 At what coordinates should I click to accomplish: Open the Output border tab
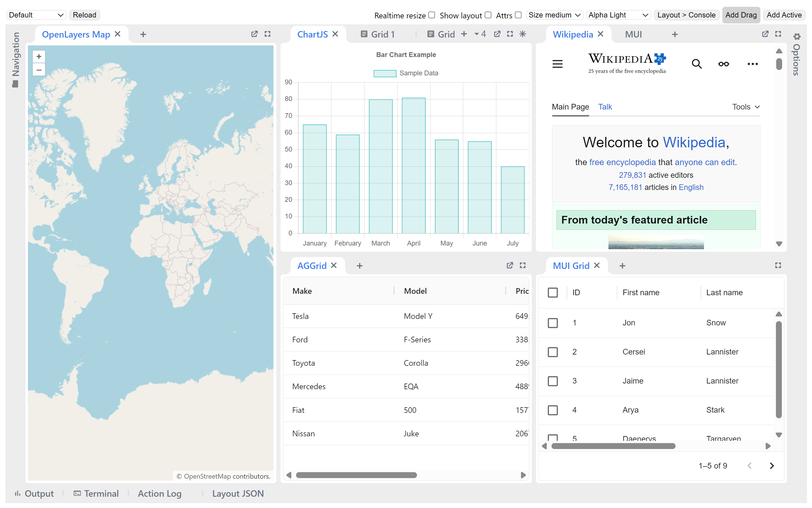point(34,493)
